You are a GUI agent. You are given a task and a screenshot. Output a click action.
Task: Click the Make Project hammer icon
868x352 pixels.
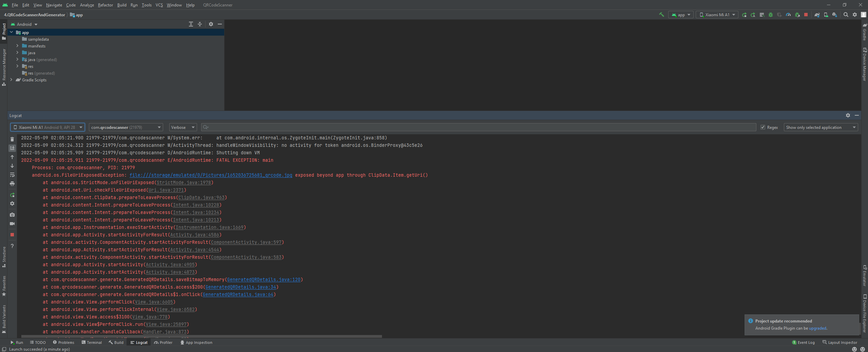pyautogui.click(x=661, y=15)
